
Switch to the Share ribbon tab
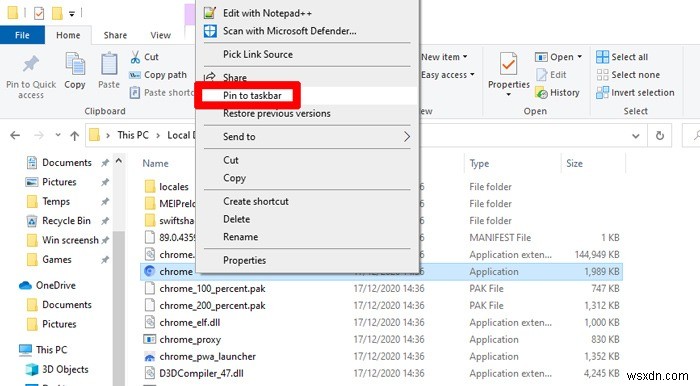[115, 35]
